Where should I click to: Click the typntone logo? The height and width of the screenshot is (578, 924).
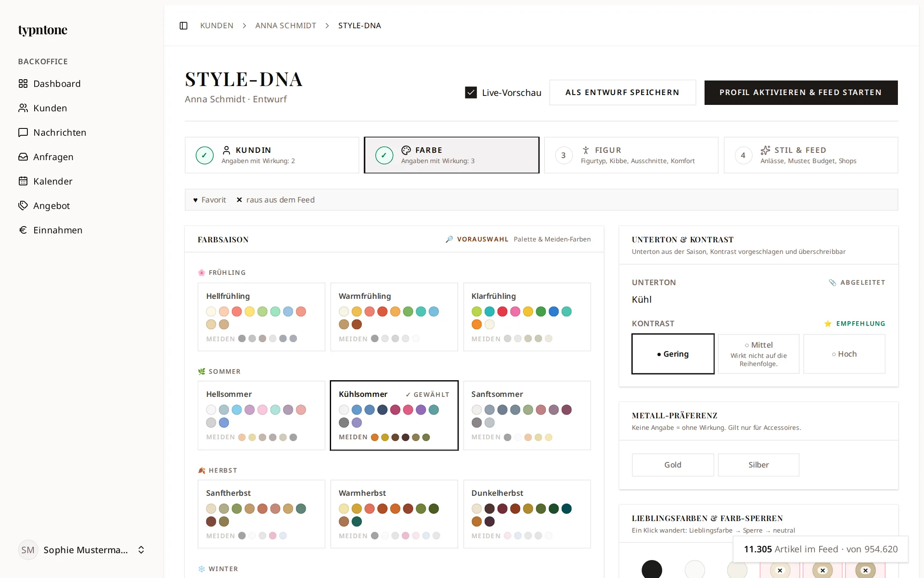[x=43, y=30]
